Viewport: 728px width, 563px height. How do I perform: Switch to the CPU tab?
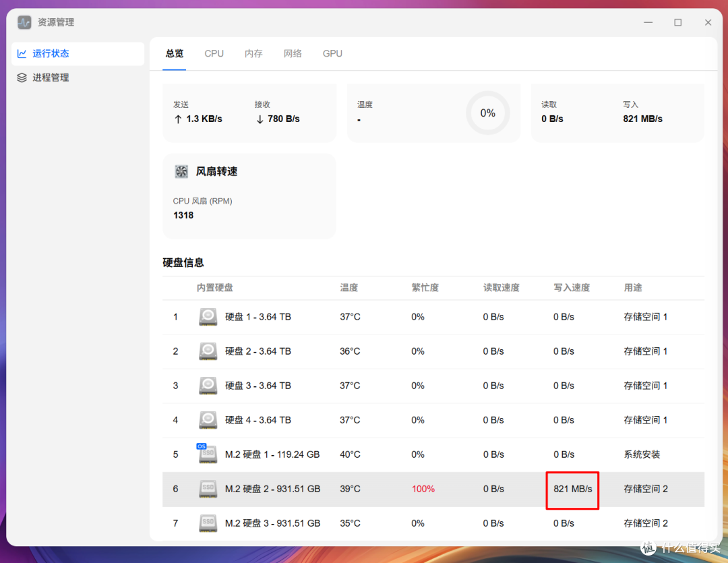click(214, 53)
